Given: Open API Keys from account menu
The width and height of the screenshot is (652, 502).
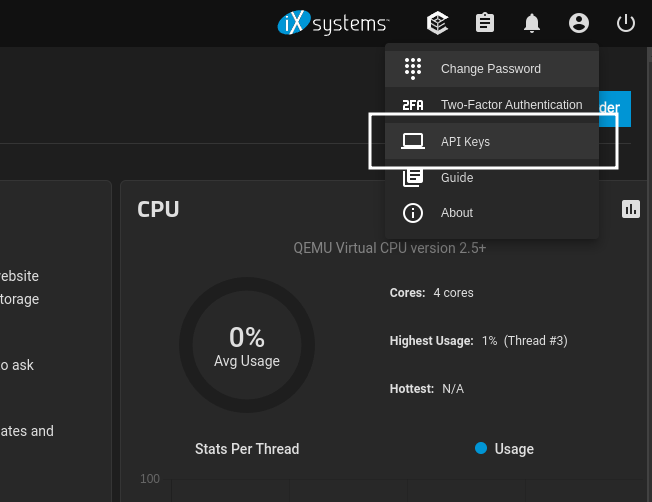Looking at the screenshot, I should [x=465, y=142].
